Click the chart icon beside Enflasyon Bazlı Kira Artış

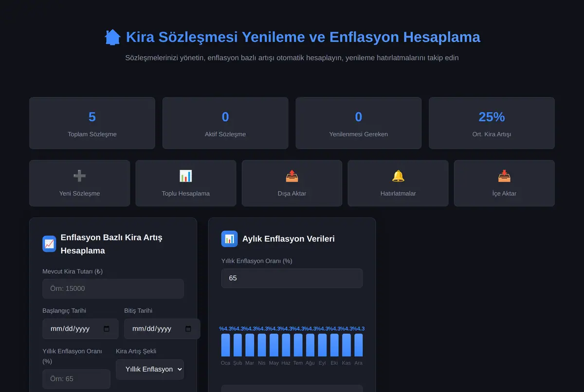pyautogui.click(x=49, y=244)
